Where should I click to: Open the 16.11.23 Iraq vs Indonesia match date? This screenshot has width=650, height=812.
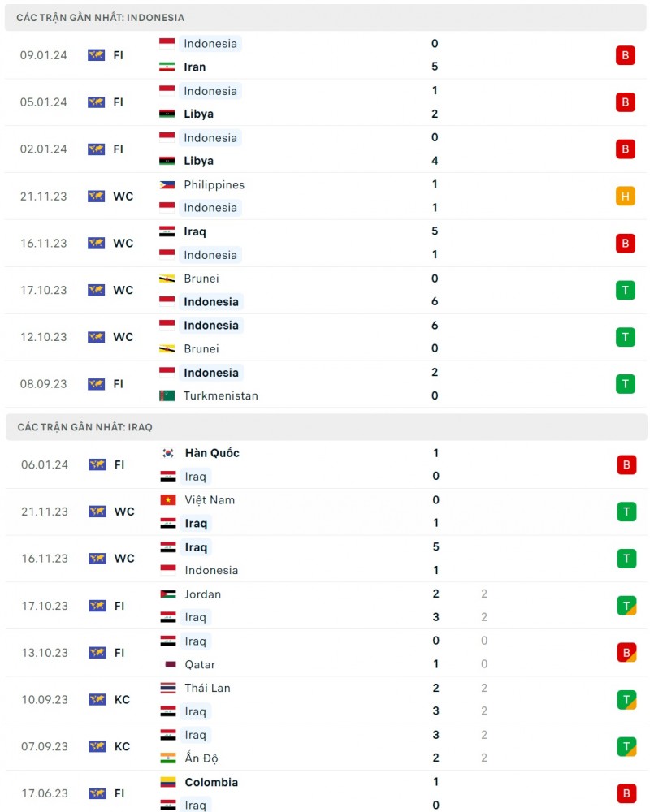[x=44, y=244]
